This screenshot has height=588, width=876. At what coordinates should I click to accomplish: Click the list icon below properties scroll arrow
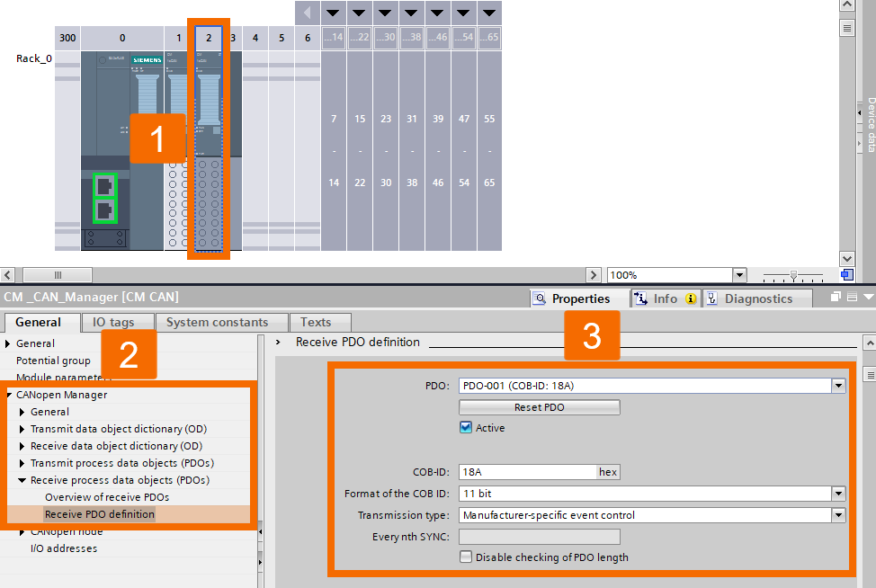tap(870, 374)
